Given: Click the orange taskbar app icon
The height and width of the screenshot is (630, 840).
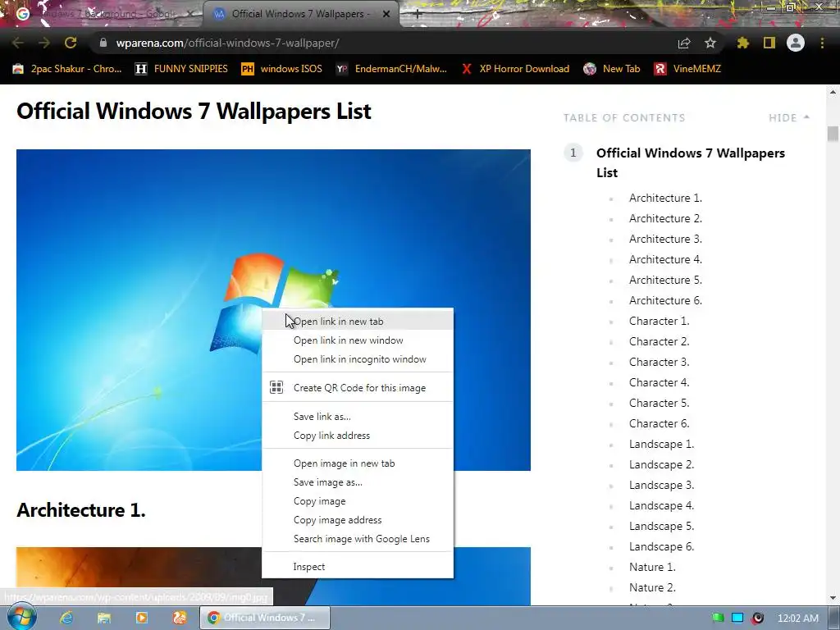Looking at the screenshot, I should pos(180,618).
